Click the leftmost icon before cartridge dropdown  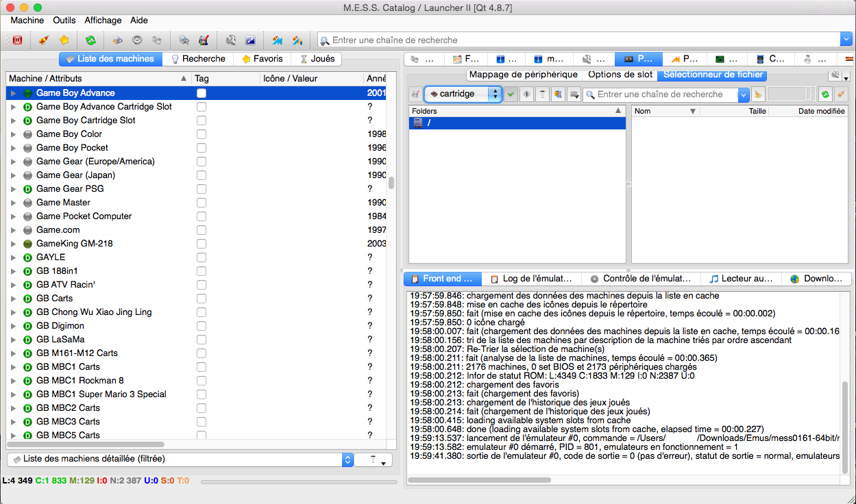(x=415, y=94)
